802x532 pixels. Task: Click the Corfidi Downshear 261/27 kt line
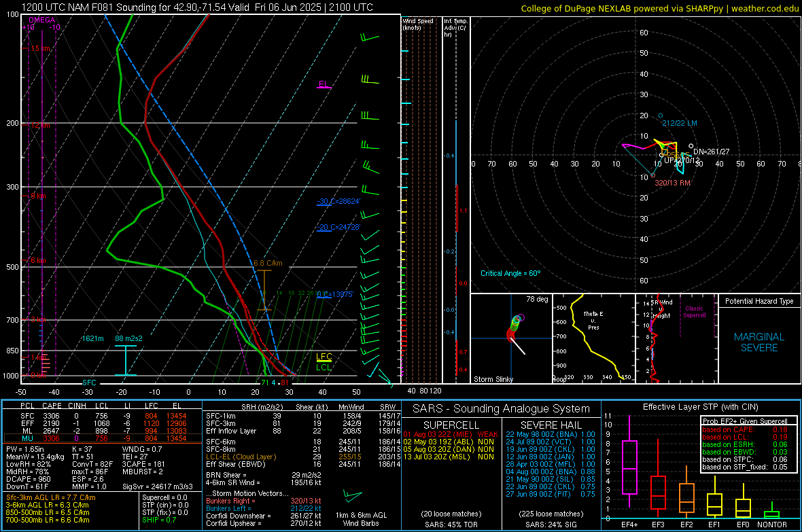[x=264, y=516]
